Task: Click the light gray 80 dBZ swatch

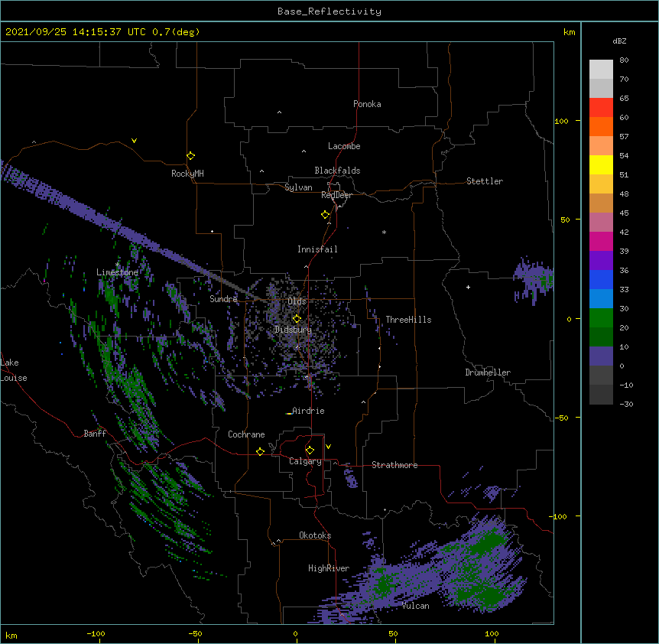Action: click(601, 70)
